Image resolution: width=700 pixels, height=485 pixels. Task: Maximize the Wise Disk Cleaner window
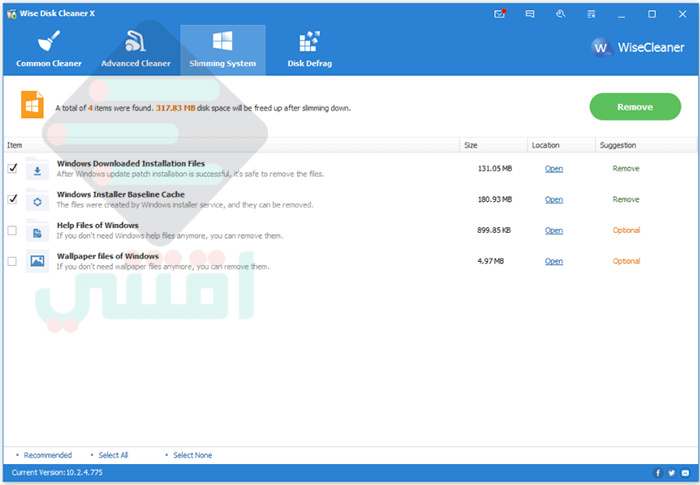click(652, 14)
